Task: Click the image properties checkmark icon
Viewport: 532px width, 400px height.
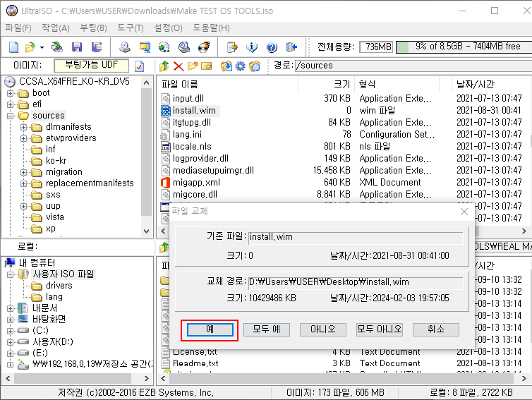Action: tap(140, 66)
